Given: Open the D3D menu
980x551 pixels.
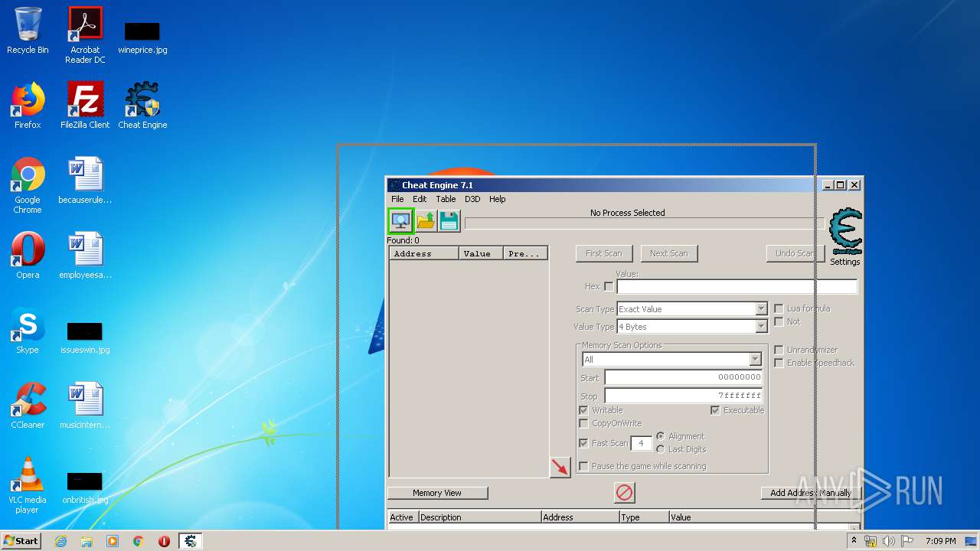Looking at the screenshot, I should [472, 199].
